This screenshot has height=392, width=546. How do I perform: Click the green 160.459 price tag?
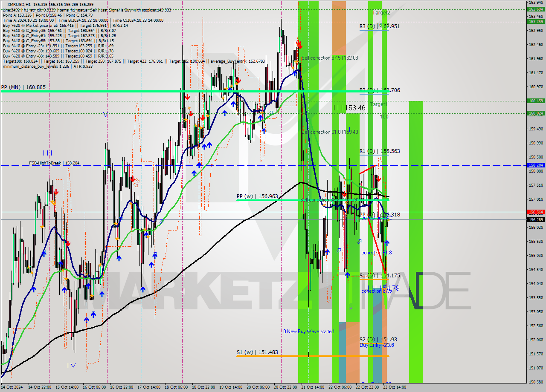pos(536,101)
